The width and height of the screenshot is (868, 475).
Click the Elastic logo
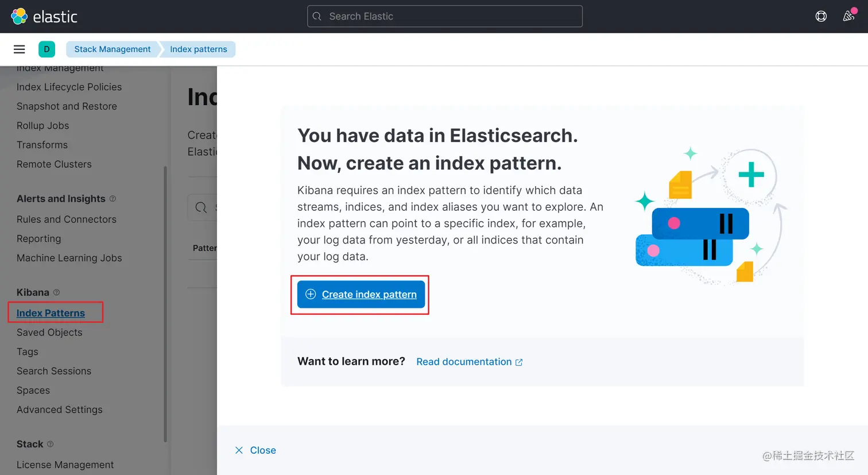coord(44,17)
